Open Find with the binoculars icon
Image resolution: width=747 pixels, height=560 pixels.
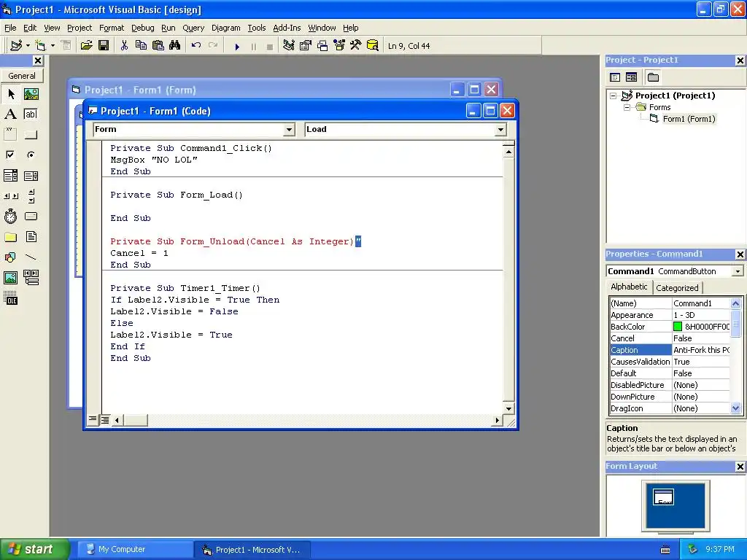click(175, 45)
